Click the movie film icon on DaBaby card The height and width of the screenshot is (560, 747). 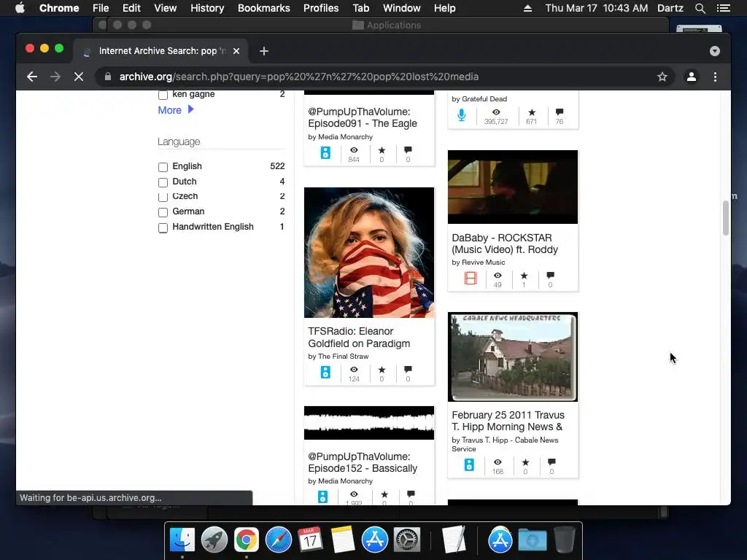[x=471, y=278]
